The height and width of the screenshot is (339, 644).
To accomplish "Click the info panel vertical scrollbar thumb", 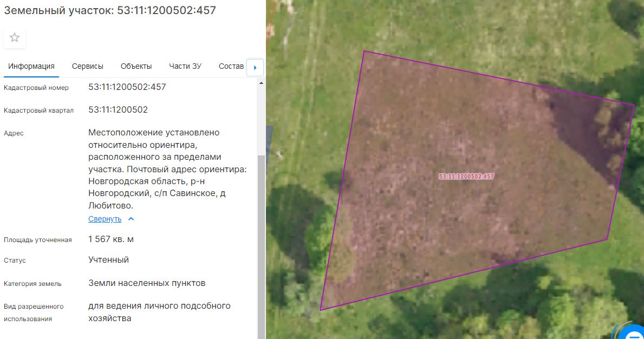I will click(261, 246).
